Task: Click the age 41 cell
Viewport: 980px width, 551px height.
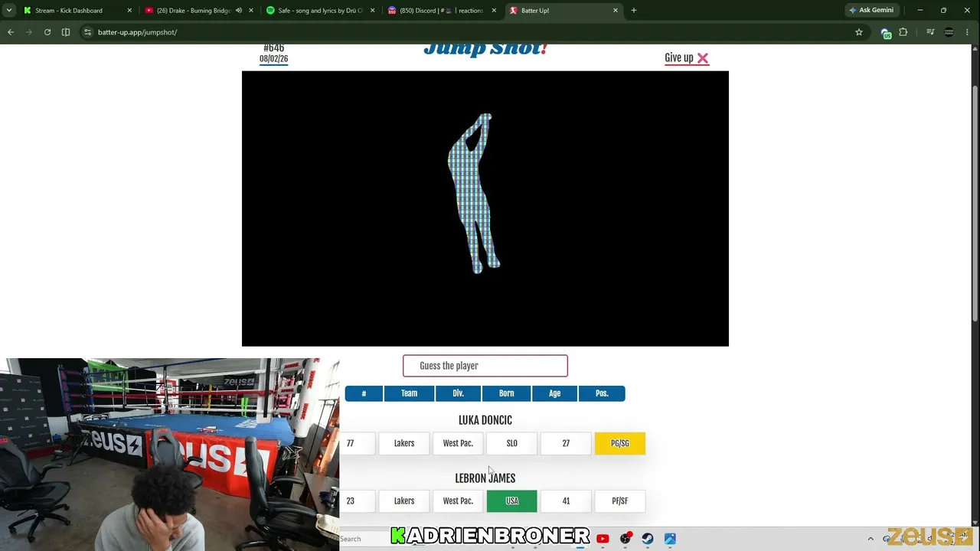Action: point(566,501)
